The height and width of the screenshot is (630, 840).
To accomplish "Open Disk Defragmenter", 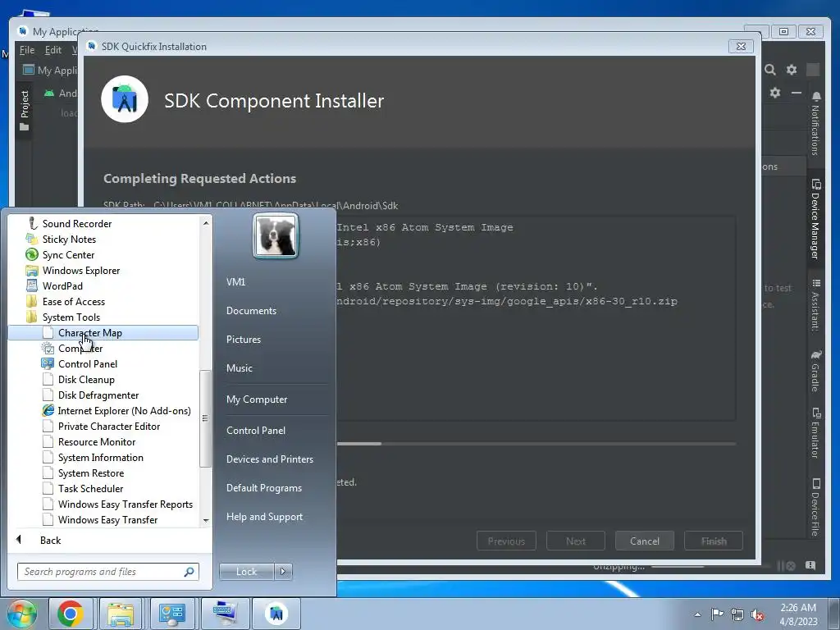I will click(x=98, y=395).
